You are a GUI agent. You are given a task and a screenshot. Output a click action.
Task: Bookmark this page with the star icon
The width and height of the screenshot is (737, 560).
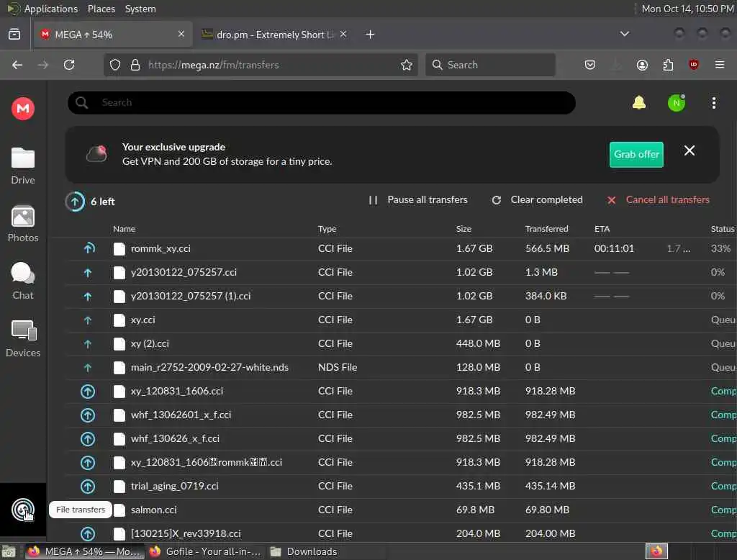[407, 65]
